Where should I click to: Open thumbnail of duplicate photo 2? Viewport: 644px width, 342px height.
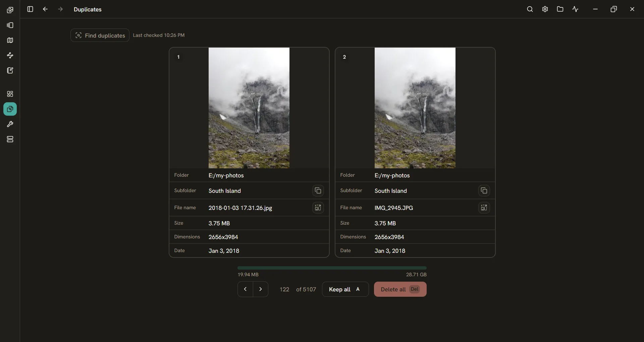[x=415, y=108]
